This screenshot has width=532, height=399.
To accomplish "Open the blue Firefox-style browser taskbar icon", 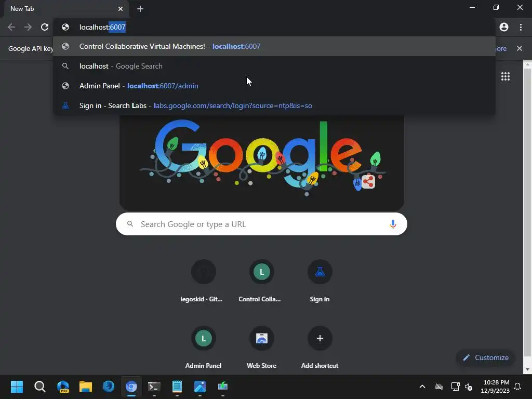I will tap(109, 387).
